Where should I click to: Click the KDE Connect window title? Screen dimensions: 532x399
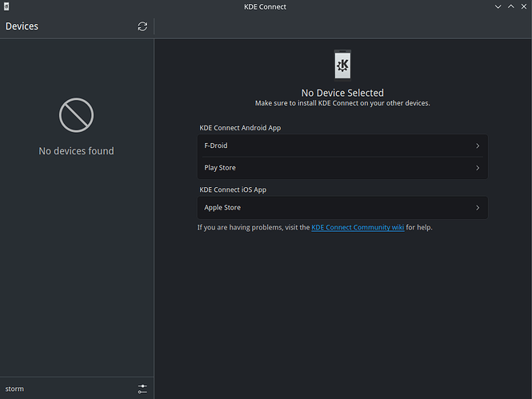click(265, 6)
